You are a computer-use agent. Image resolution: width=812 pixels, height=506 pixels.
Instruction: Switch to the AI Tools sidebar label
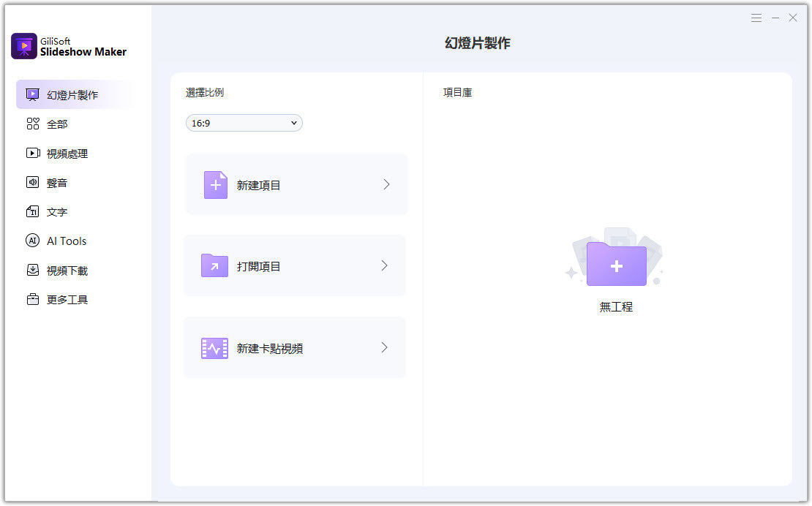click(67, 241)
